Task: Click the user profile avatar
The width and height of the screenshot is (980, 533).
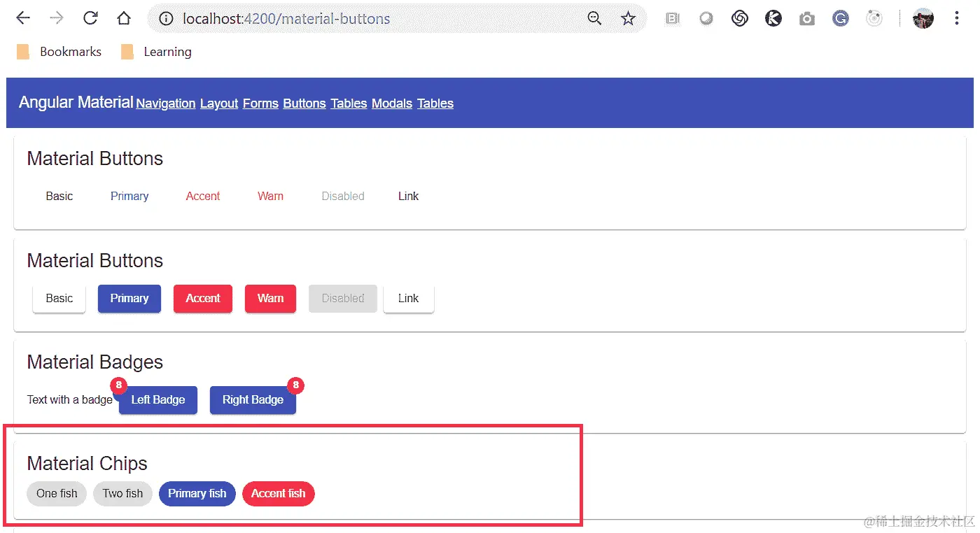Action: [x=923, y=19]
